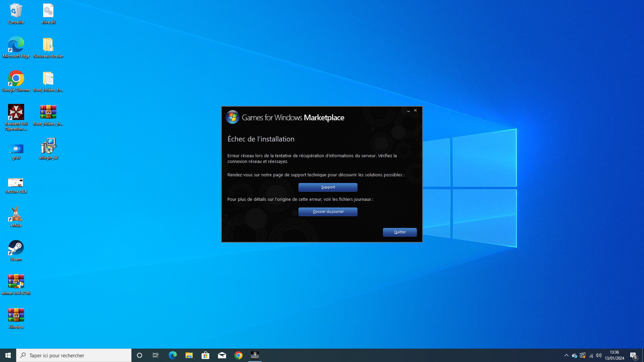Click the taskbar search box

coord(74,355)
